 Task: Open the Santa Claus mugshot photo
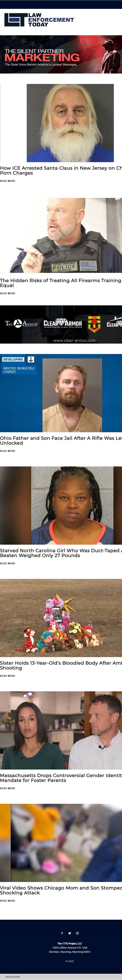tap(70, 123)
